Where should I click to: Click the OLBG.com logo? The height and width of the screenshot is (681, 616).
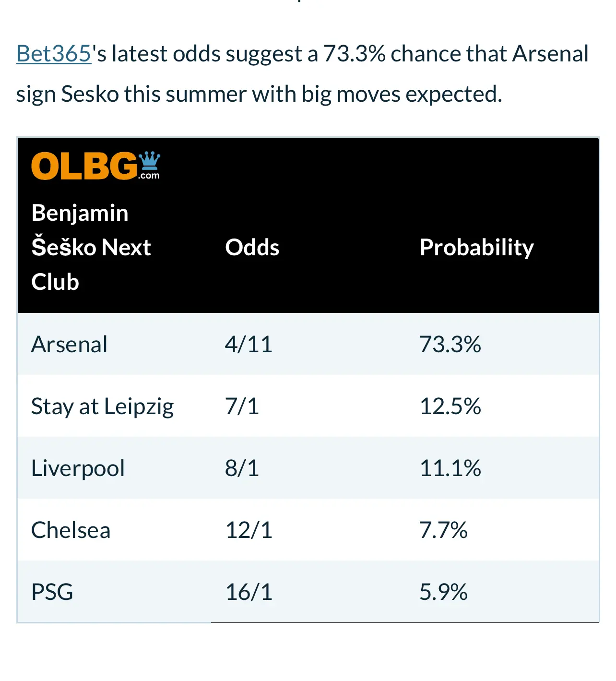click(x=96, y=166)
